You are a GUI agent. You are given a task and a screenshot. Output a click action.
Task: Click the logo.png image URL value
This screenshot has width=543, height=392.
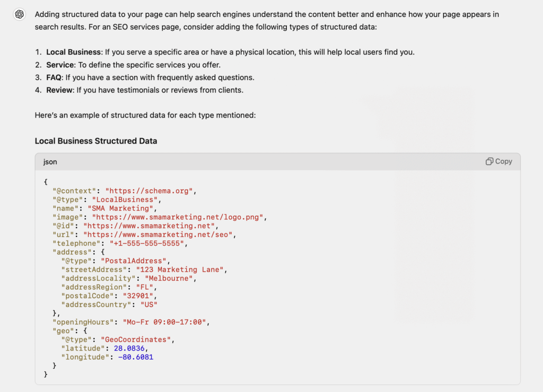tap(178, 217)
